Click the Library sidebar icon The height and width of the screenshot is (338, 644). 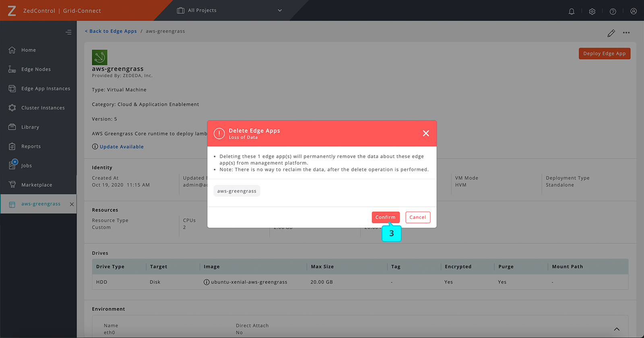12,127
